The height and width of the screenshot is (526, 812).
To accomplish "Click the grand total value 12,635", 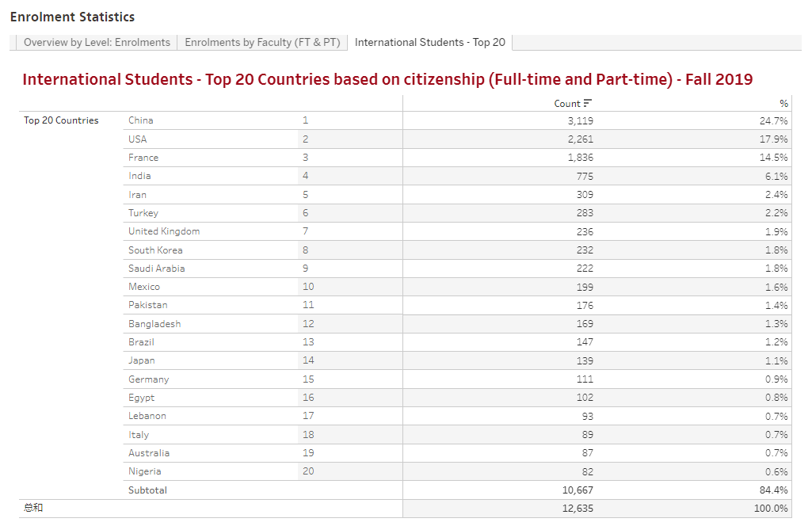I will coord(578,509).
